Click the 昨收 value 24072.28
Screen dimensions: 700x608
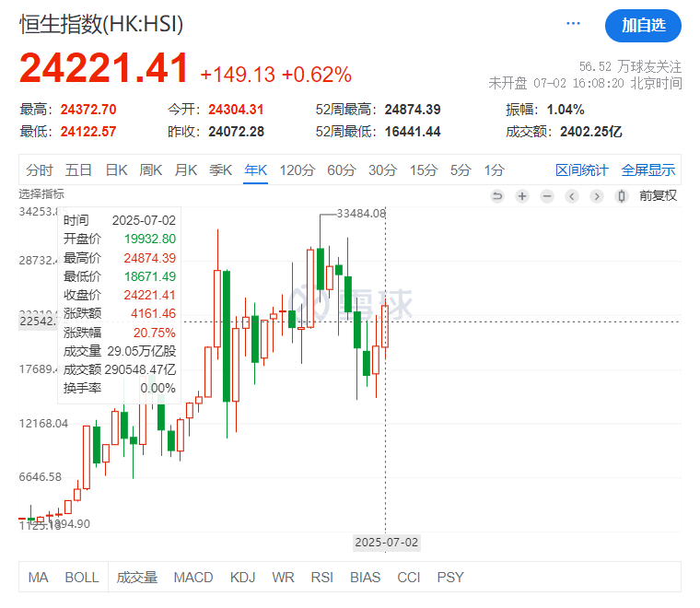coord(236,132)
